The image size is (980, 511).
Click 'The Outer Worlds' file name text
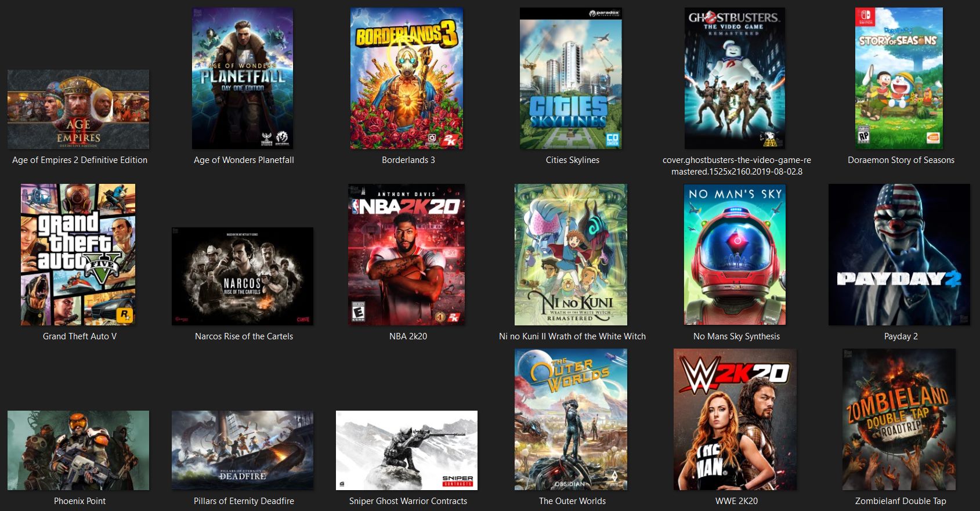[573, 501]
